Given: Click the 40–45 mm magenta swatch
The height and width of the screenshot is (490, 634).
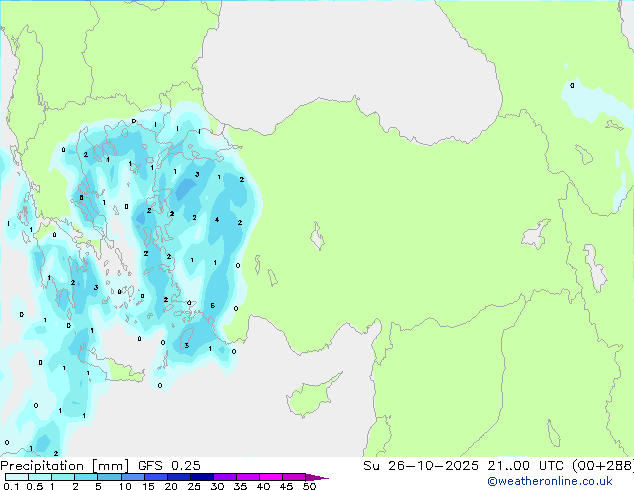Looking at the screenshot, I should (271, 477).
